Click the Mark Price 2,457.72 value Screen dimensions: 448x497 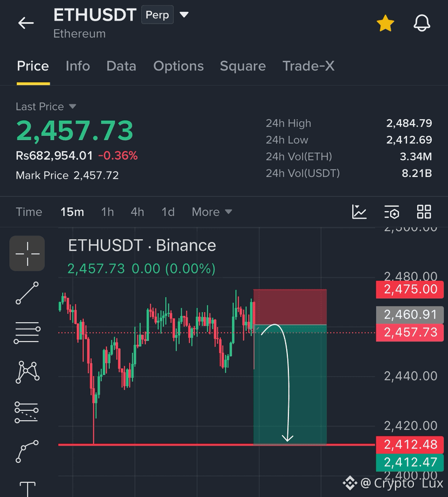pyautogui.click(x=96, y=175)
